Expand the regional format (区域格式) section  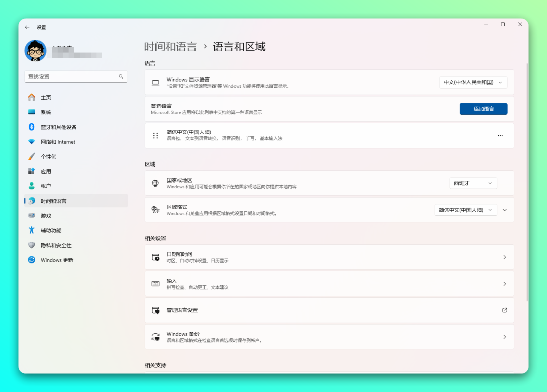pos(504,210)
